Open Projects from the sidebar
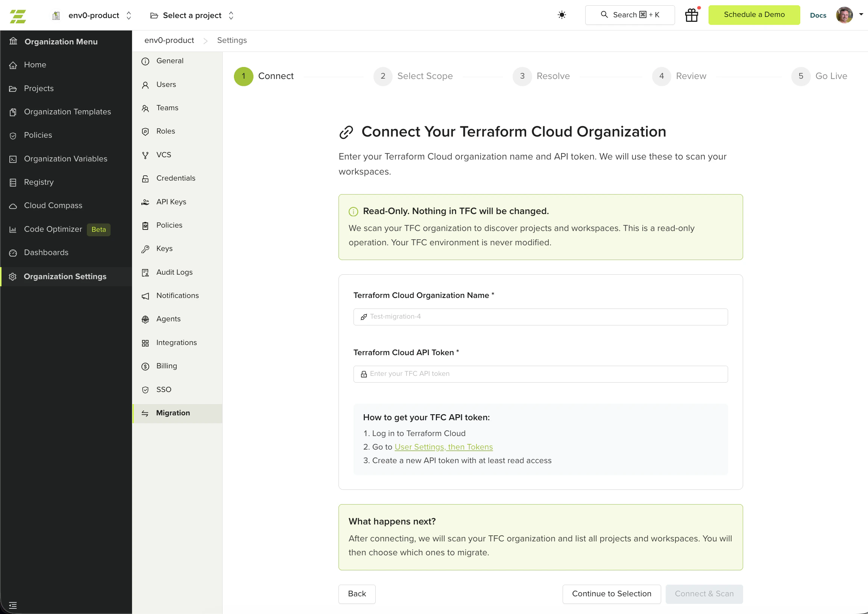 coord(39,88)
